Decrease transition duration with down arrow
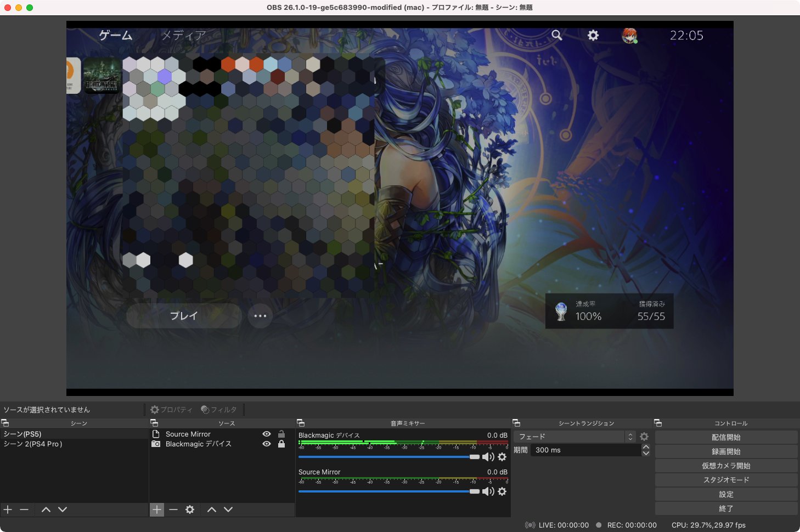Viewport: 800px width, 532px height. (x=646, y=453)
